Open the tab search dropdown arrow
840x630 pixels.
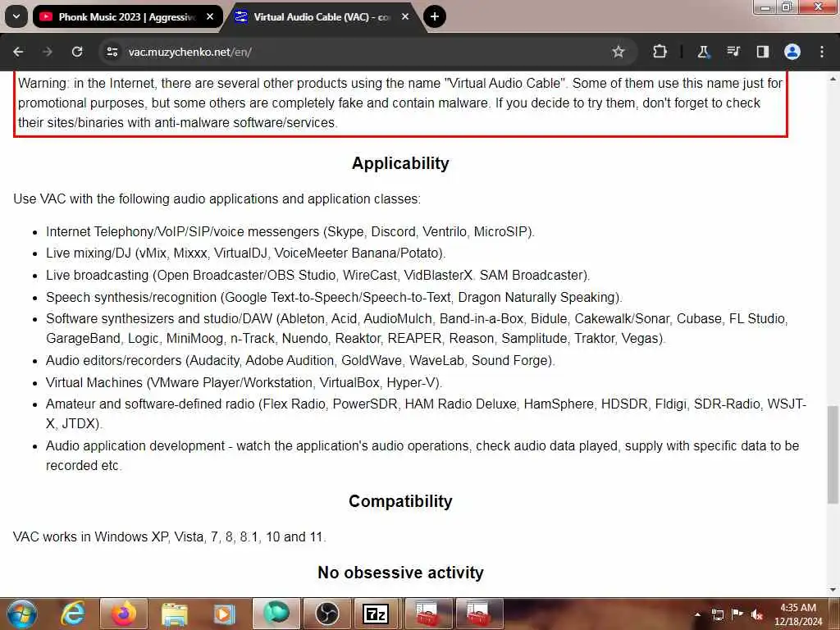pyautogui.click(x=16, y=16)
